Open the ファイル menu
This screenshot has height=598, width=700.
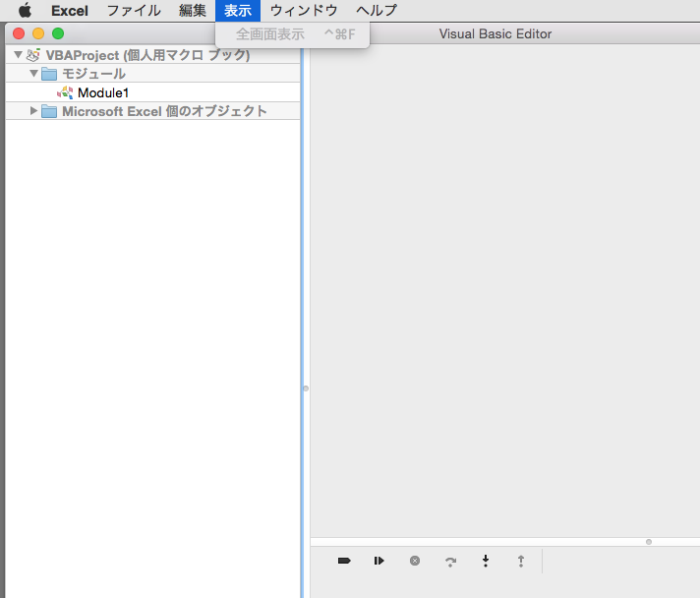coord(134,10)
